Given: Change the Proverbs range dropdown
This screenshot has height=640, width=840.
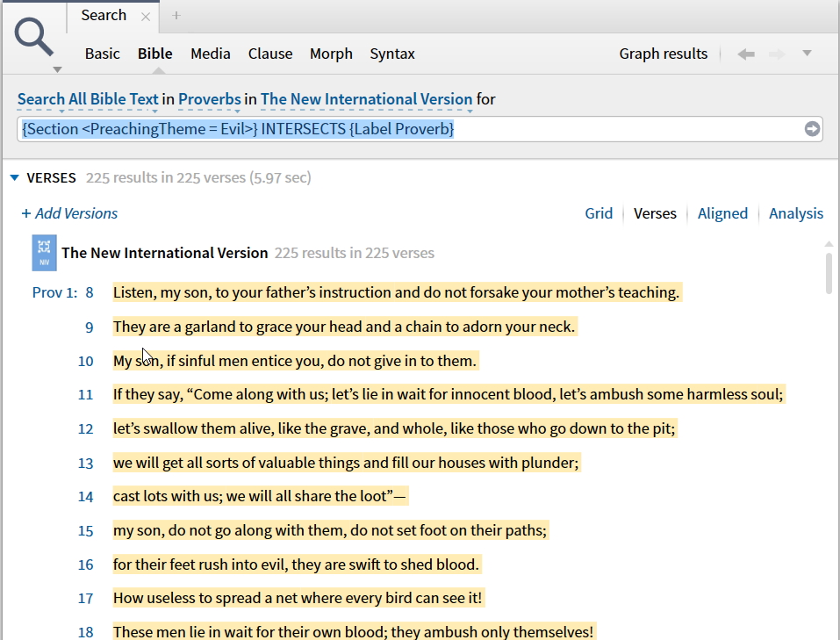Looking at the screenshot, I should coord(210,99).
